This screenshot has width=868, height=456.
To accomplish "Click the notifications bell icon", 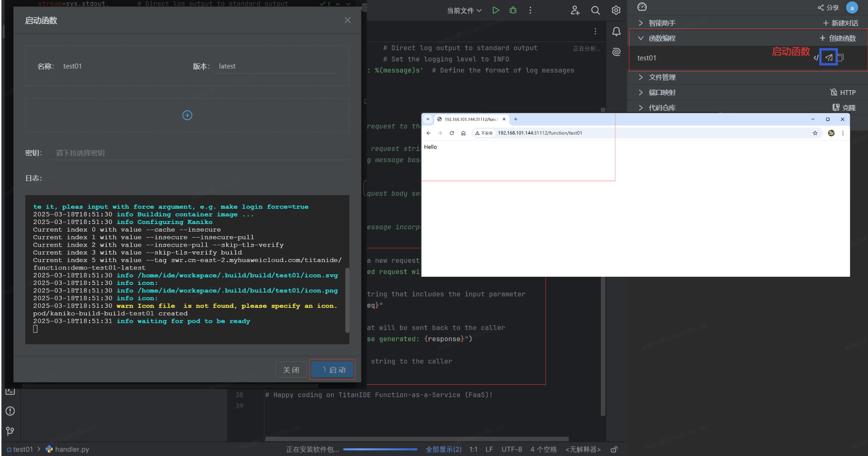I will [x=616, y=31].
